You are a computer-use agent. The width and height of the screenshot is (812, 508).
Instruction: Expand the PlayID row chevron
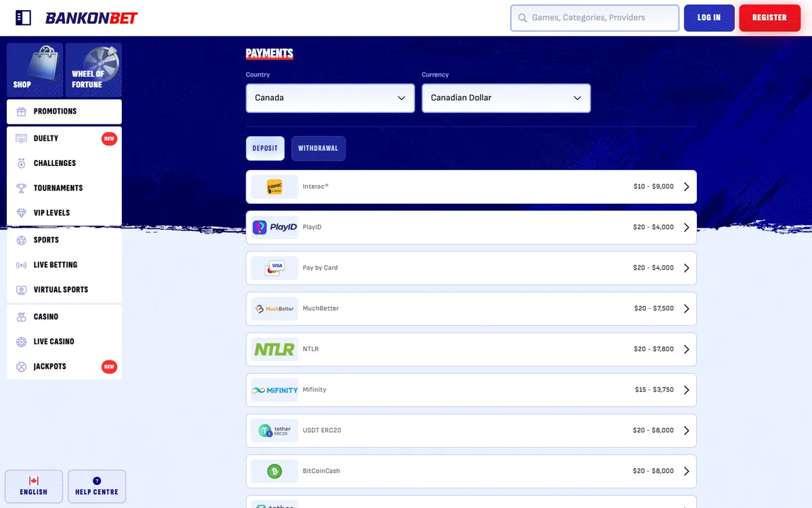tap(686, 228)
